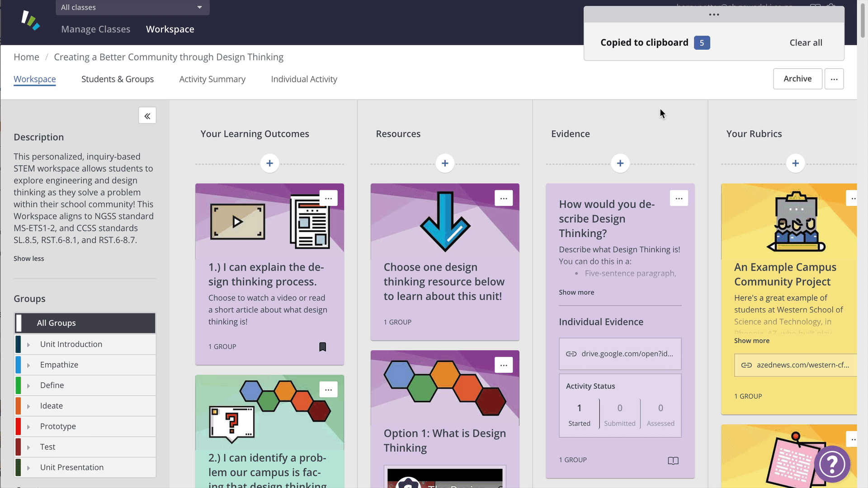Expand the Prototype group
Viewport: 868px width, 488px height.
pyautogui.click(x=28, y=427)
